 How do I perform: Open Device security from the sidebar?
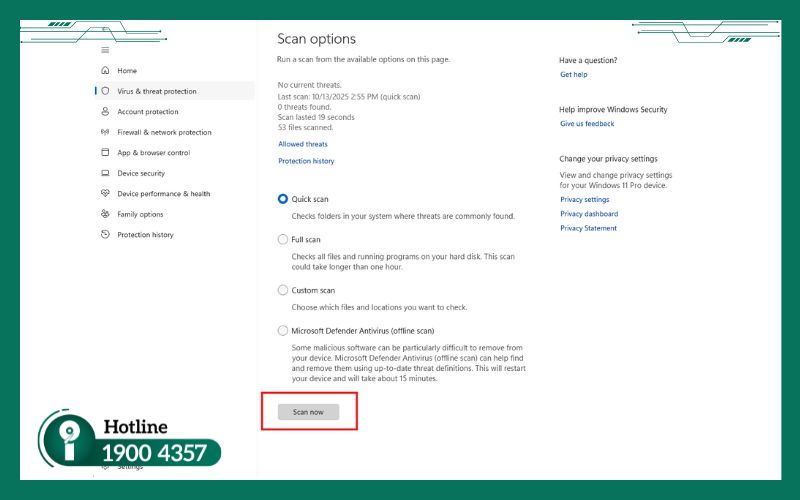(x=140, y=173)
